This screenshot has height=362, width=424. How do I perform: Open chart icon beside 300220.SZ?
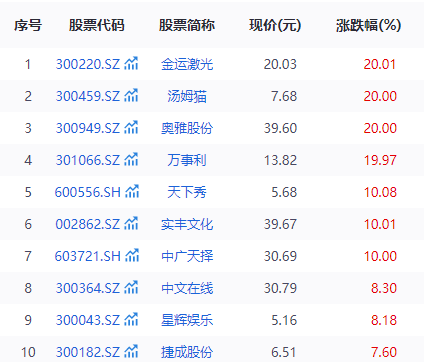(x=131, y=63)
